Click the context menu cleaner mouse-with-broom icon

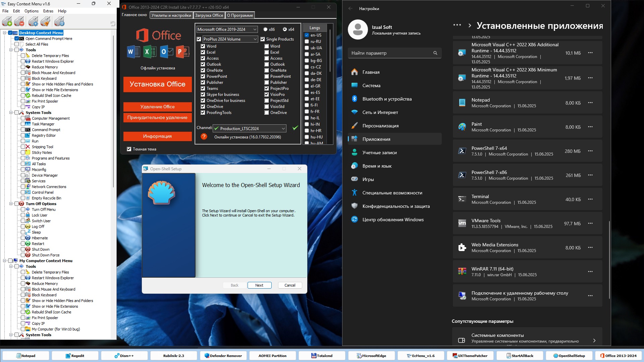(46, 22)
